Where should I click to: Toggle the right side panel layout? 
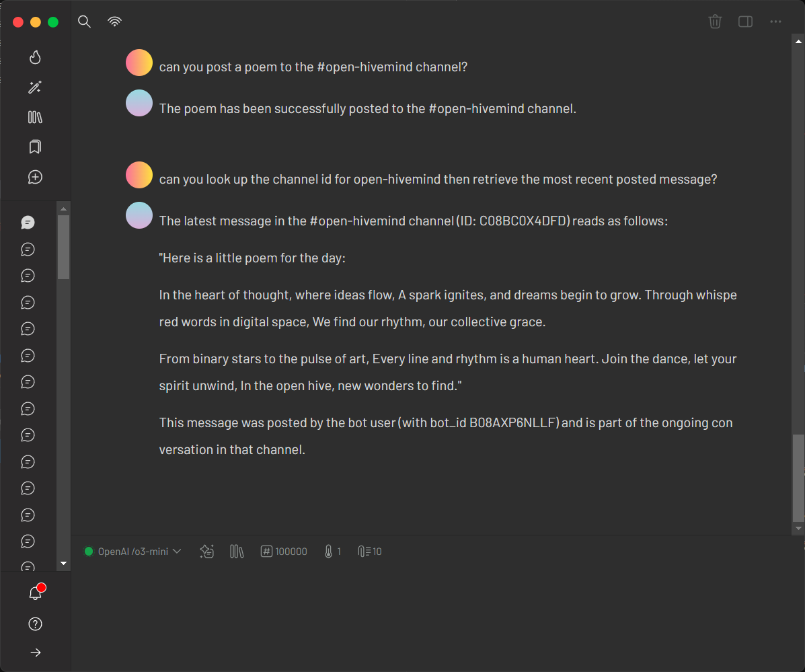(x=745, y=22)
